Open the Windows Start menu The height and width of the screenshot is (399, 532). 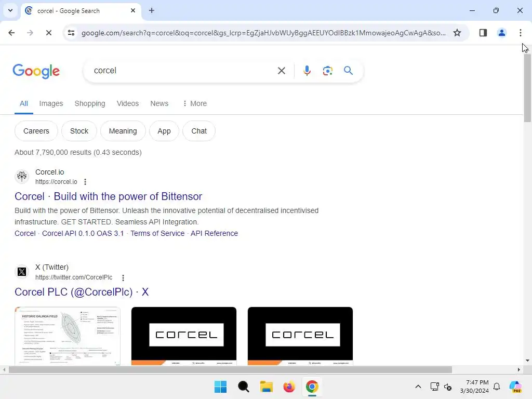point(220,387)
